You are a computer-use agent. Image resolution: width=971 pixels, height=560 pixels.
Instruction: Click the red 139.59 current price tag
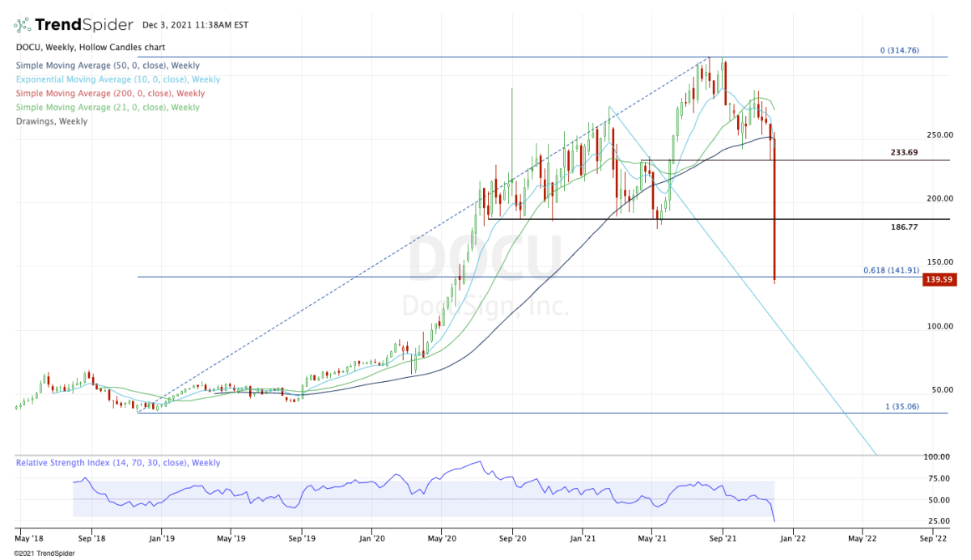coord(938,279)
